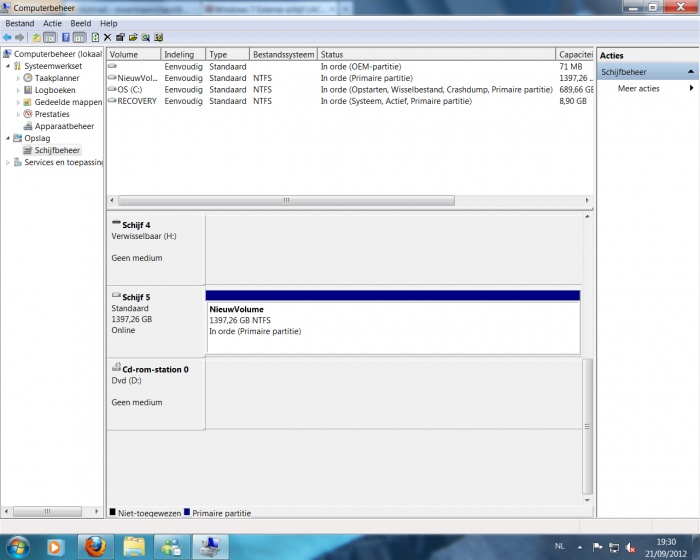
Task: Sort by the Bestandssysteem column header
Action: 283,54
